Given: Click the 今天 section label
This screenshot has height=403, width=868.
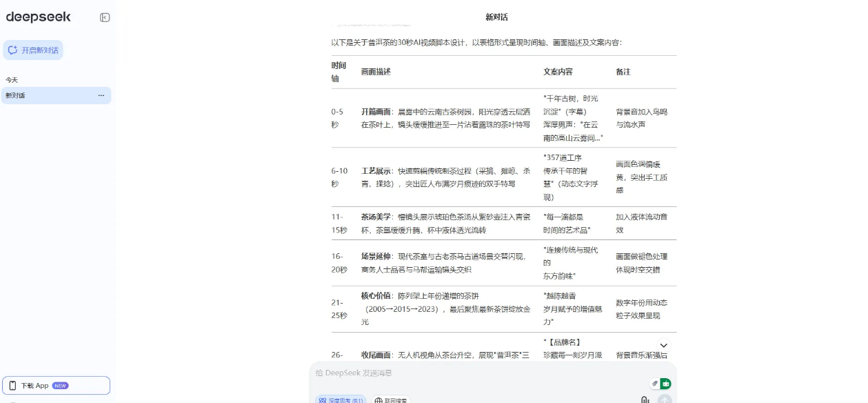Looking at the screenshot, I should 12,80.
